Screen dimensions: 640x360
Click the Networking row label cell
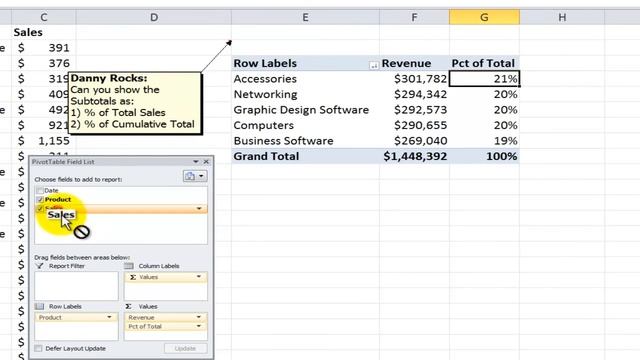click(305, 94)
